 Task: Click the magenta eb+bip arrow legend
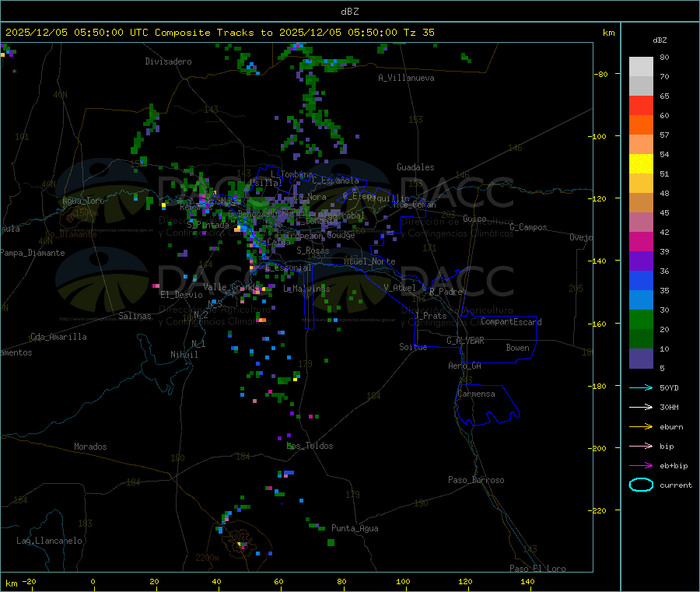pyautogui.click(x=641, y=466)
